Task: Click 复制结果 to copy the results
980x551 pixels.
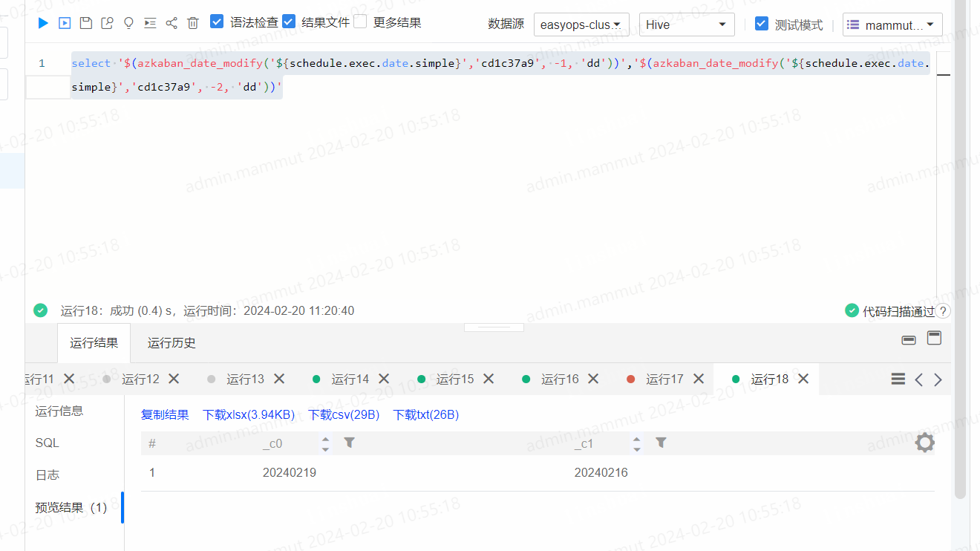Action: [x=164, y=414]
